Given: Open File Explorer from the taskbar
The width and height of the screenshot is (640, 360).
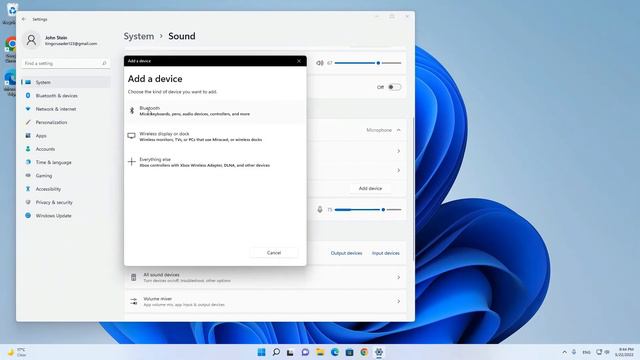Looking at the screenshot, I should (320, 352).
